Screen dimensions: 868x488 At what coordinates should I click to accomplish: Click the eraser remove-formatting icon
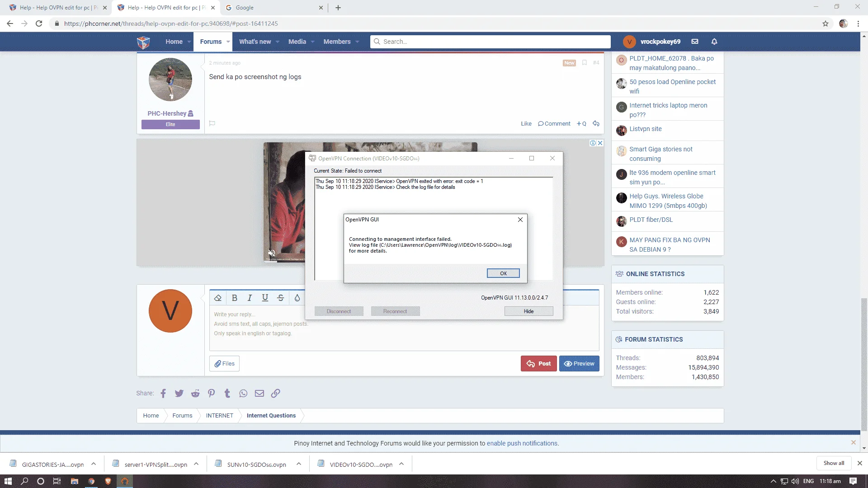(218, 298)
